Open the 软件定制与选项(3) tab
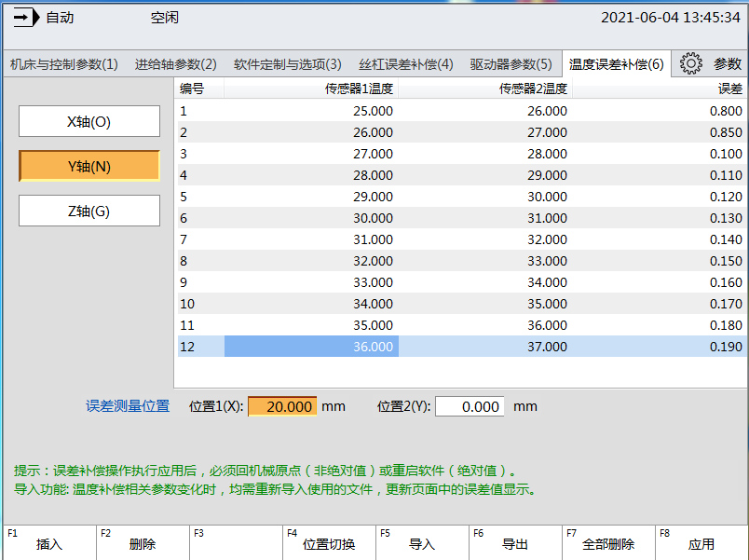This screenshot has width=749, height=560. (287, 64)
